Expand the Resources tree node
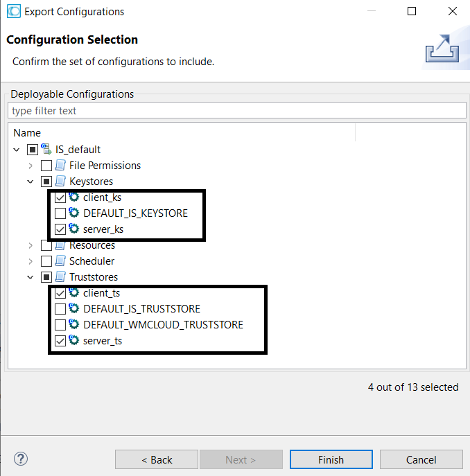This screenshot has width=470, height=476. [x=31, y=245]
